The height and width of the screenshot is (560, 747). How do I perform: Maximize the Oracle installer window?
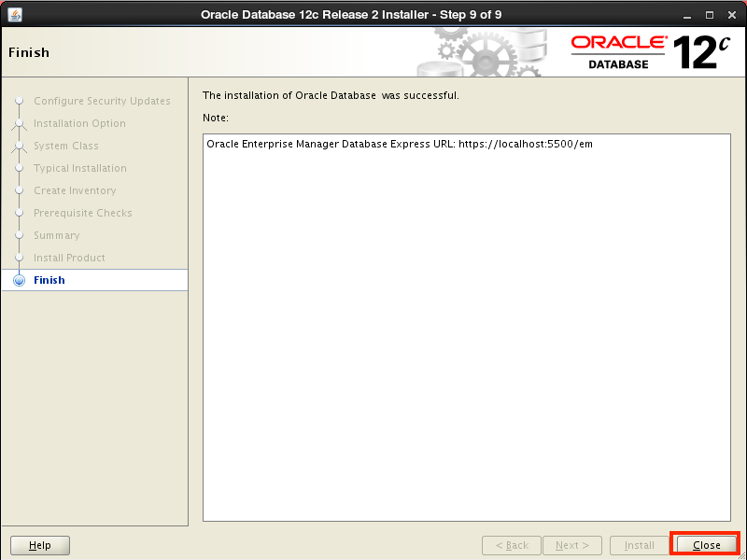[710, 15]
